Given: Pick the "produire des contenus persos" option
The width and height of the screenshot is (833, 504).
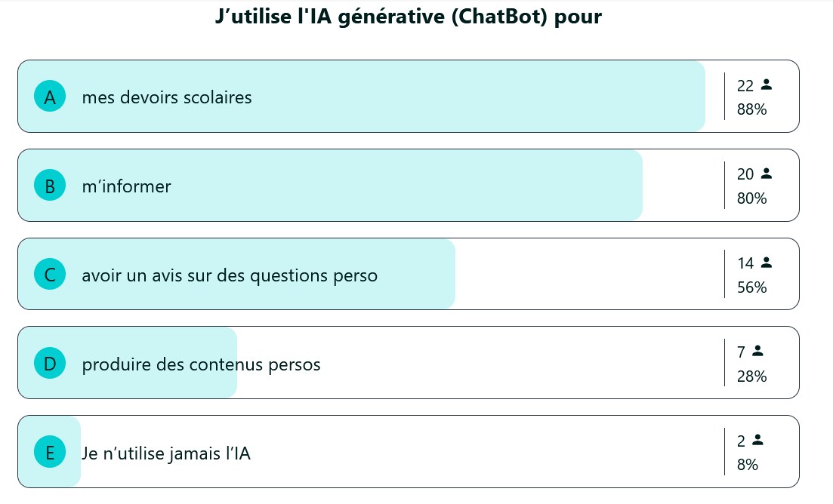Looking at the screenshot, I should [201, 364].
